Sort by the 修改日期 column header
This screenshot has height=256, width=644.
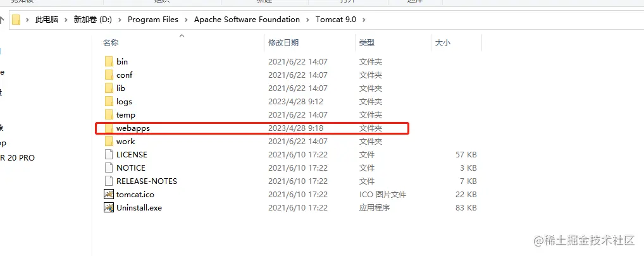click(x=283, y=43)
